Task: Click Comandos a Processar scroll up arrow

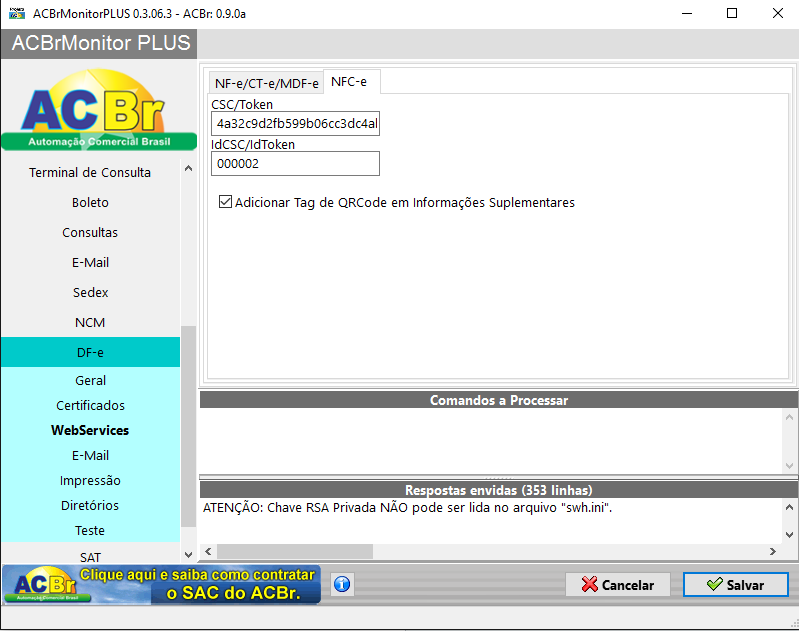Action: pos(789,417)
